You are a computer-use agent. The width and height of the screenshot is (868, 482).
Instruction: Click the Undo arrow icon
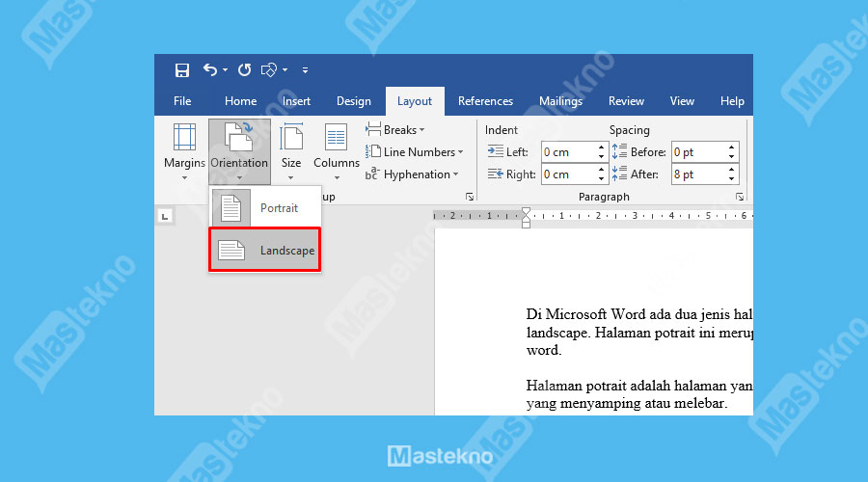tap(210, 69)
